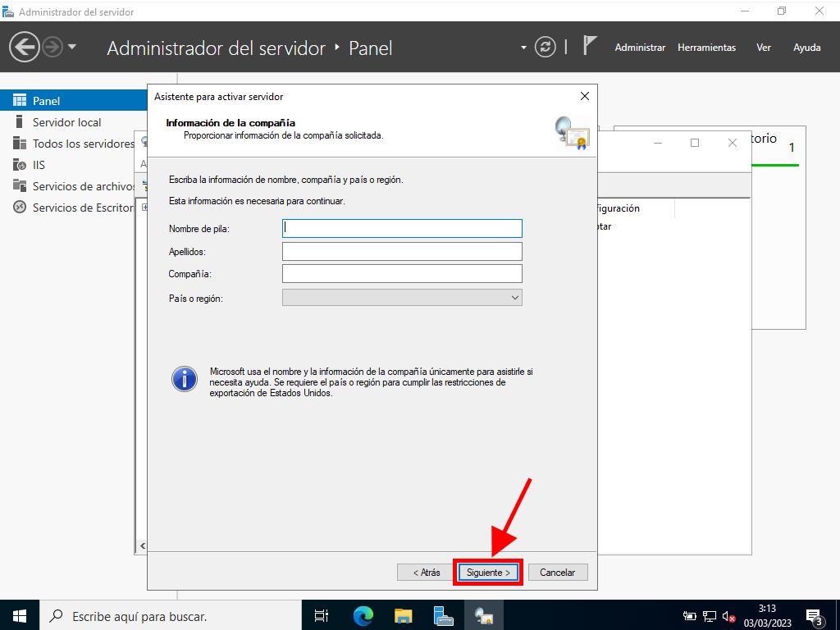Open the notifications flag icon

[x=589, y=46]
